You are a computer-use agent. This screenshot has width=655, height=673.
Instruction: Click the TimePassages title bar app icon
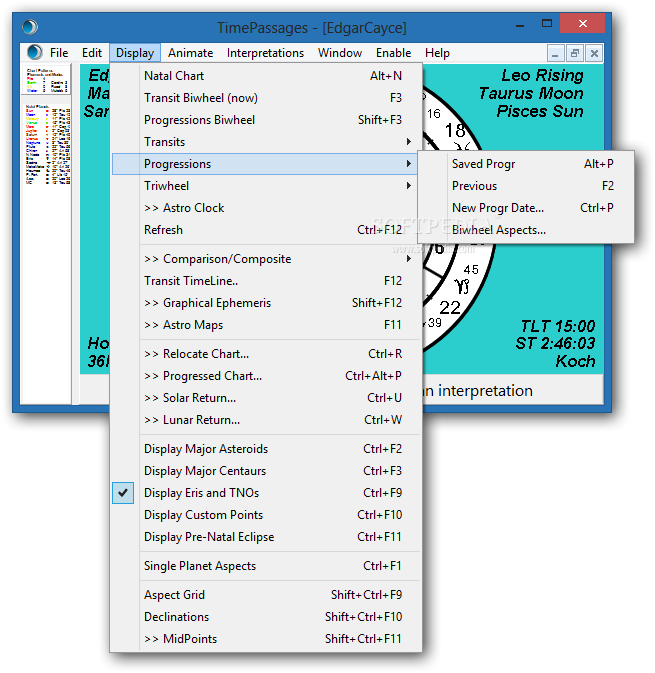point(30,27)
